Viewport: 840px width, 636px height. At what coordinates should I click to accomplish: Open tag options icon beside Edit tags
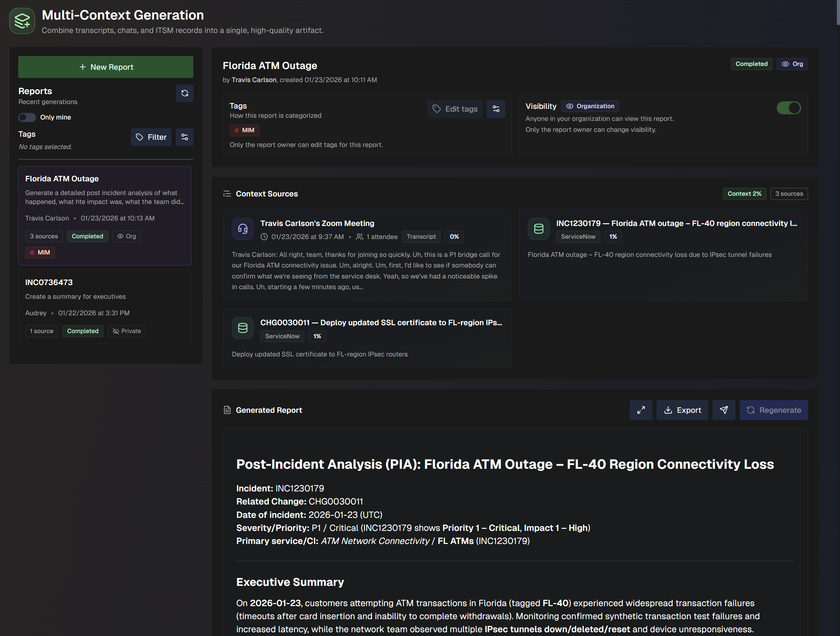point(496,109)
